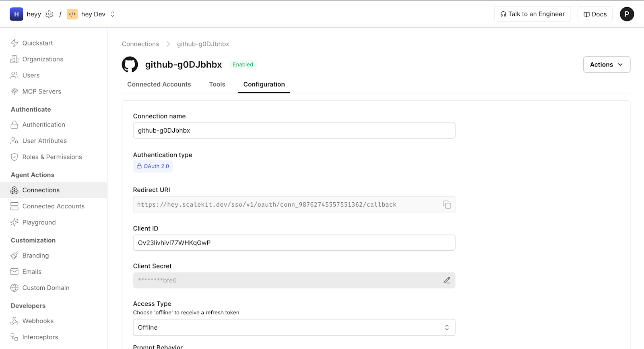Click the github-g0DJbhbx breadcrumb text
Screen dimensions: 644x349
203,44
